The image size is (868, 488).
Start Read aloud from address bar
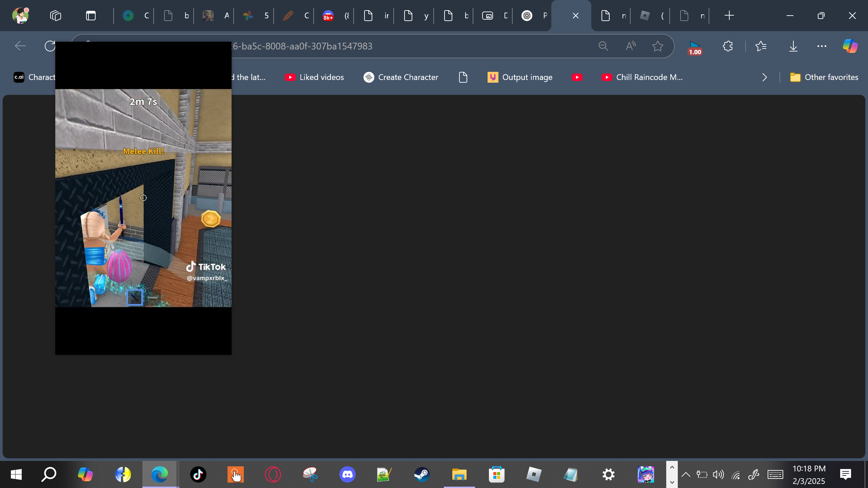click(x=631, y=46)
